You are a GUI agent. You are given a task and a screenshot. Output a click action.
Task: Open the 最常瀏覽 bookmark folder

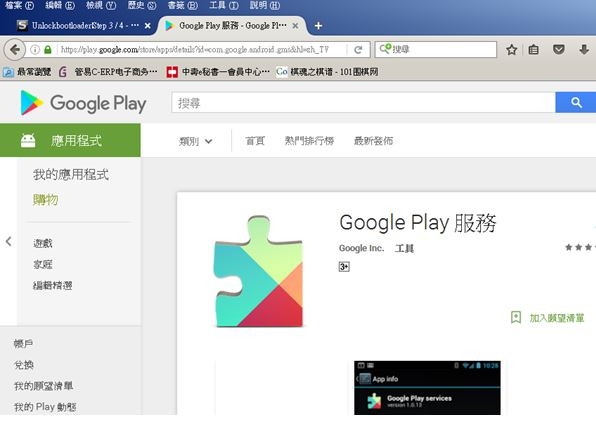click(27, 71)
